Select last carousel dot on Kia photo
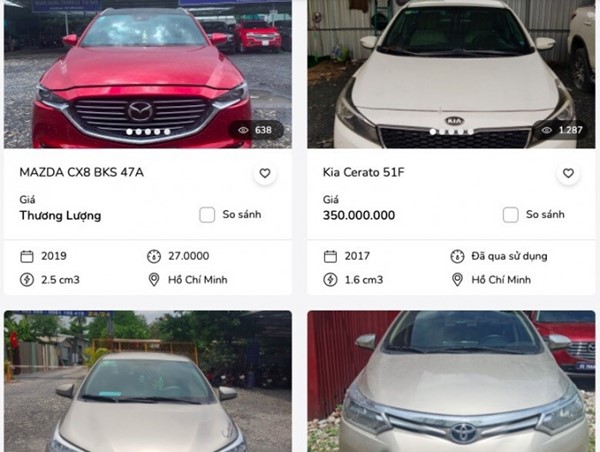This screenshot has height=452, width=600. pos(470,132)
